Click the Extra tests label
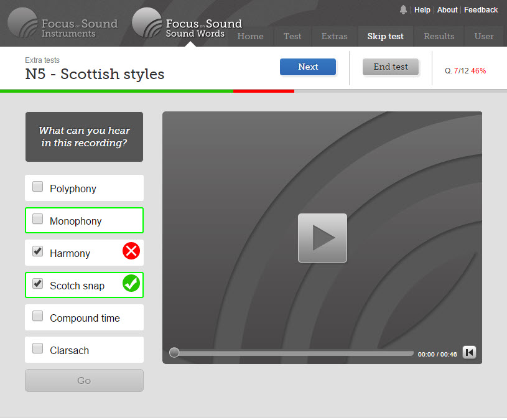Image resolution: width=507 pixels, height=420 pixels. pos(42,60)
